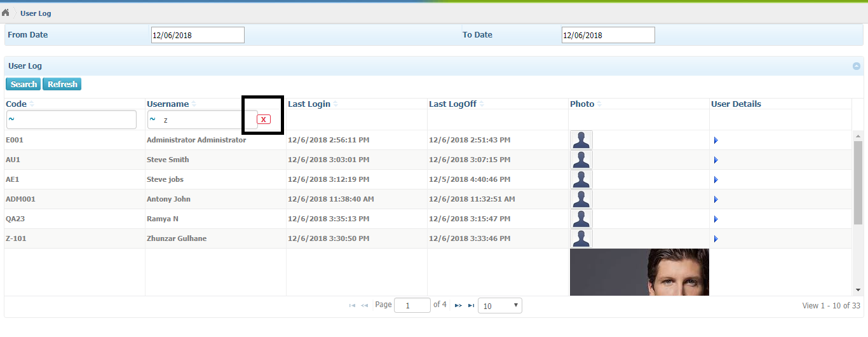Sort by Code column header
The height and width of the screenshot is (337, 868).
click(x=16, y=104)
